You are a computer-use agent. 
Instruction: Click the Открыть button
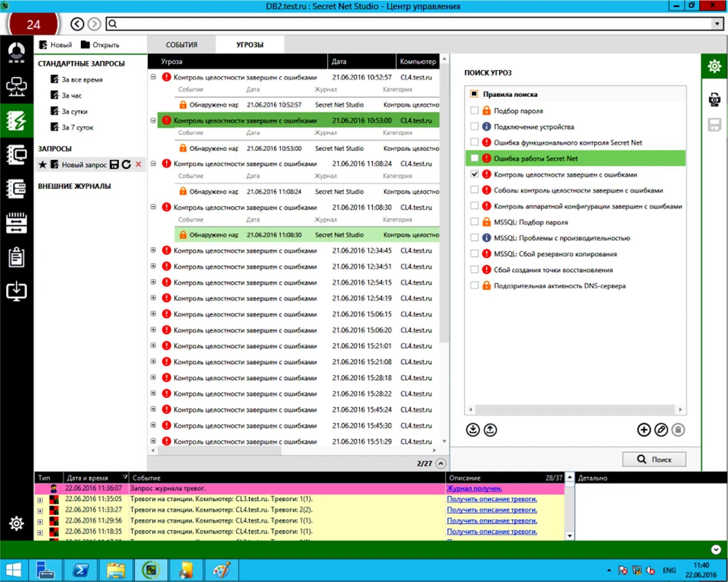coord(100,45)
